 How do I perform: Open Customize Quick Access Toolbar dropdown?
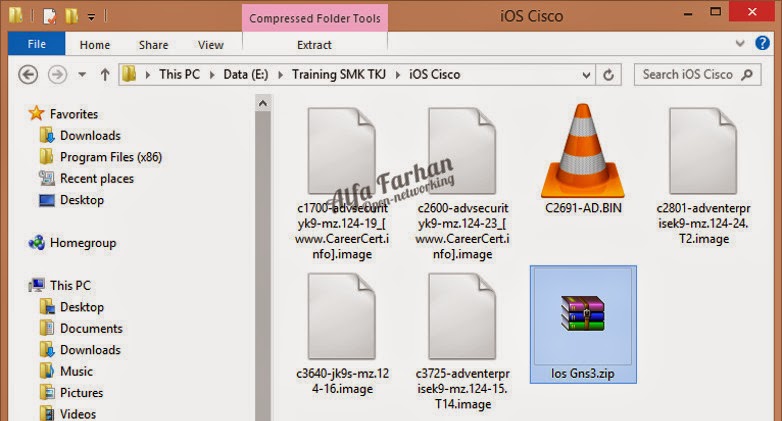[91, 17]
